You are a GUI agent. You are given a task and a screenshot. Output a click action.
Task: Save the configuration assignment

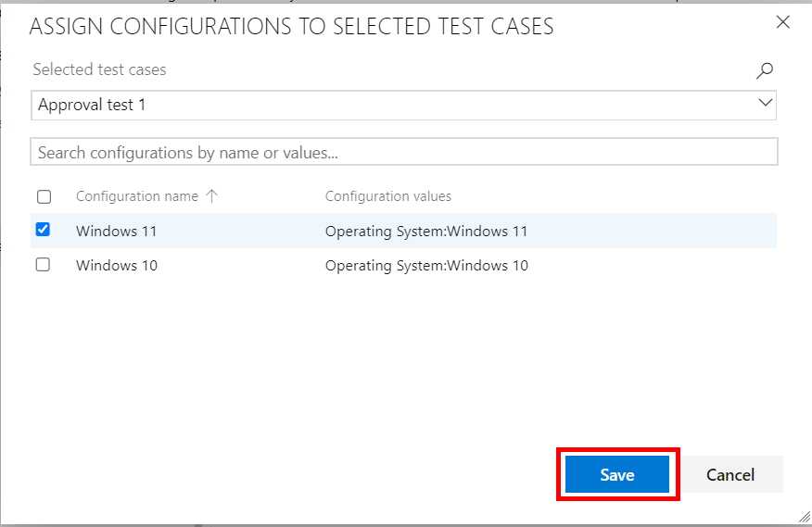pyautogui.click(x=616, y=475)
